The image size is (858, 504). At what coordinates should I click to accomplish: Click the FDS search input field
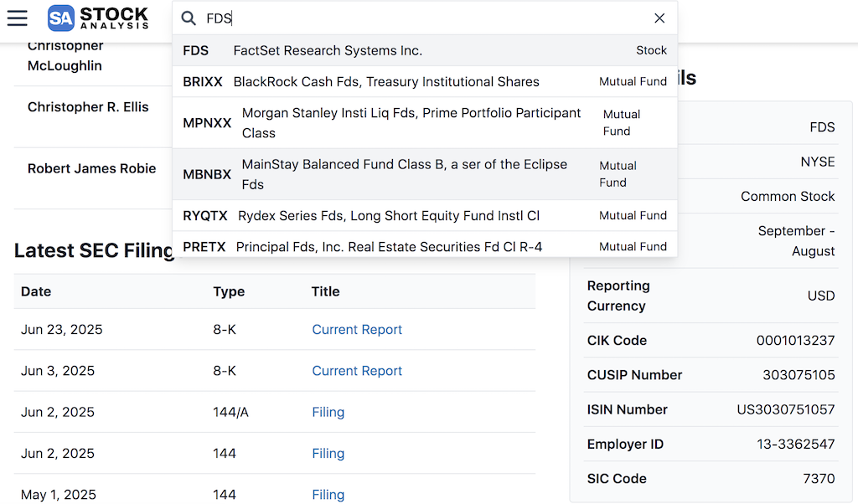pos(419,18)
